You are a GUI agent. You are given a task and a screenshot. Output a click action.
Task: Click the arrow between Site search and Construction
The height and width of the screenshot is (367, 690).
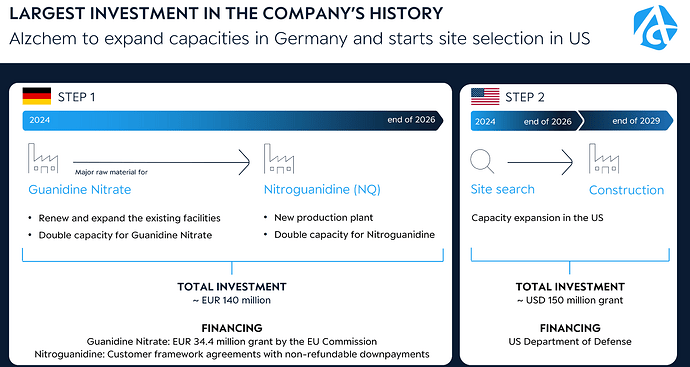pyautogui.click(x=540, y=162)
